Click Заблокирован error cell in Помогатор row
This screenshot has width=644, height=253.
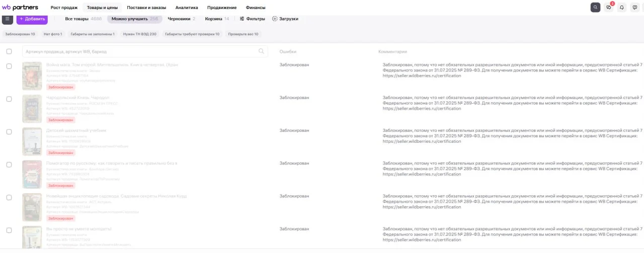[294, 163]
